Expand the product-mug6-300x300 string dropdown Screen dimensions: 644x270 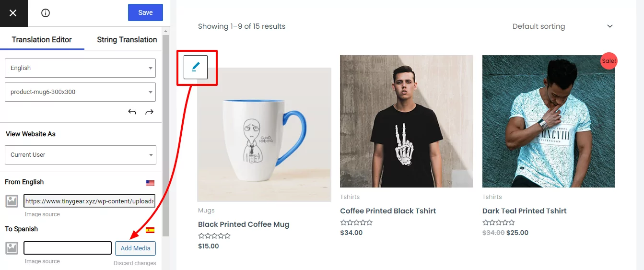pyautogui.click(x=80, y=92)
